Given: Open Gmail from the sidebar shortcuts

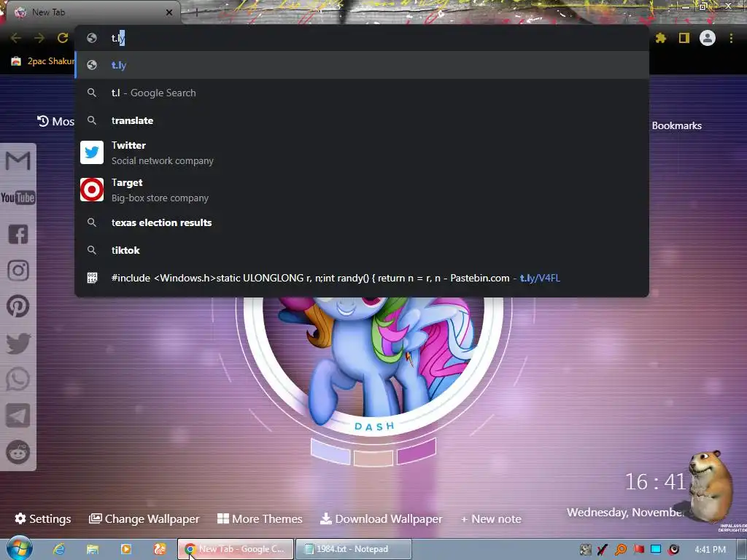Looking at the screenshot, I should click(18, 161).
